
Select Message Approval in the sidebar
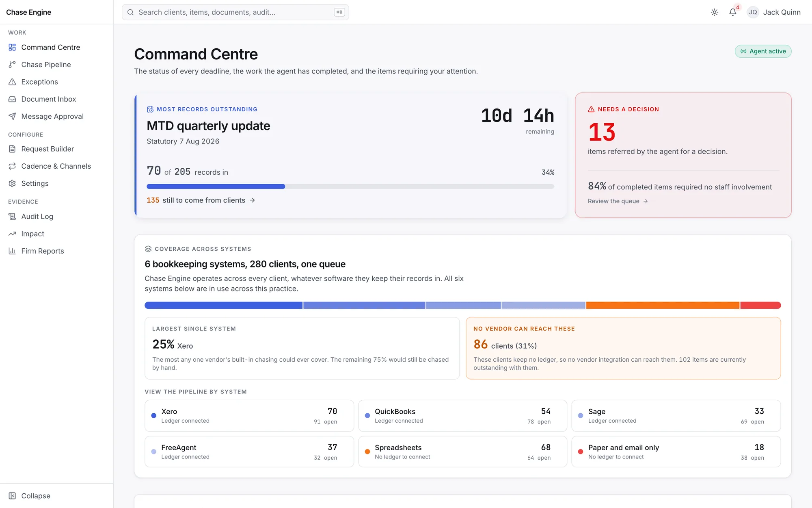click(56, 117)
